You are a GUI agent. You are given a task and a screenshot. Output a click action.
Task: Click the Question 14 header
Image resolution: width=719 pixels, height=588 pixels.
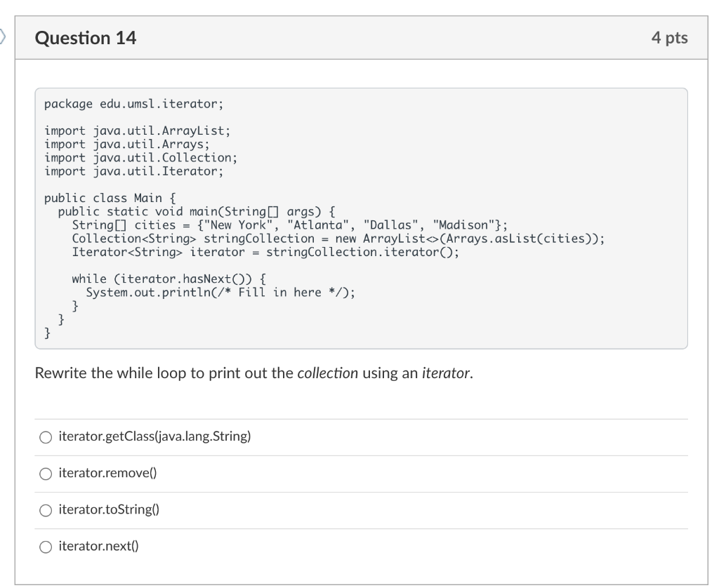(x=87, y=38)
